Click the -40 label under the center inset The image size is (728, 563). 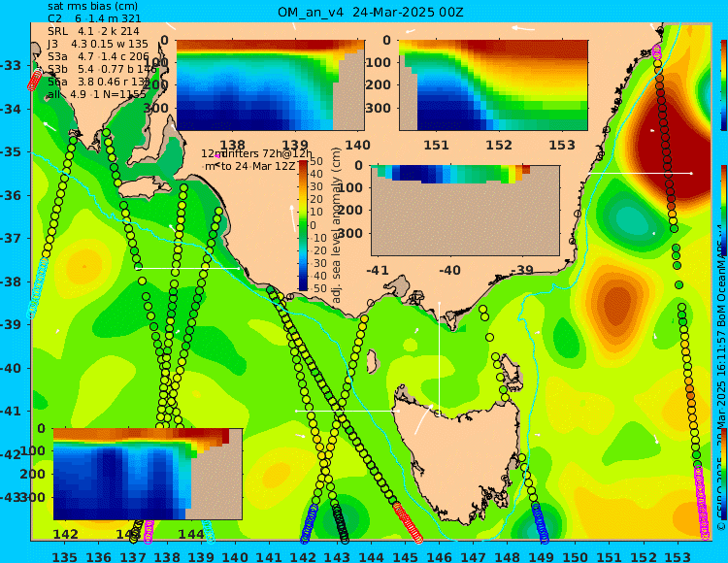[449, 270]
